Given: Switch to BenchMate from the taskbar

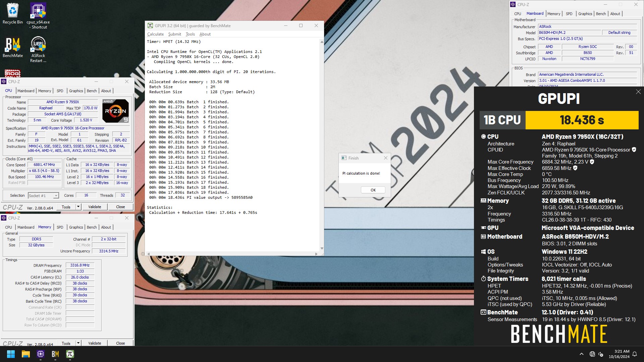Looking at the screenshot, I should point(55,354).
